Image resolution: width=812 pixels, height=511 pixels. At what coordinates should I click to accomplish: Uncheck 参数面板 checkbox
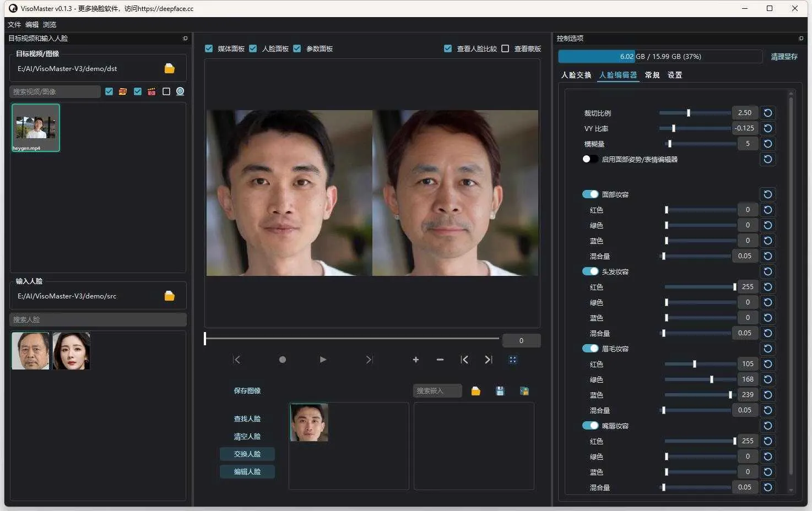[x=297, y=48]
